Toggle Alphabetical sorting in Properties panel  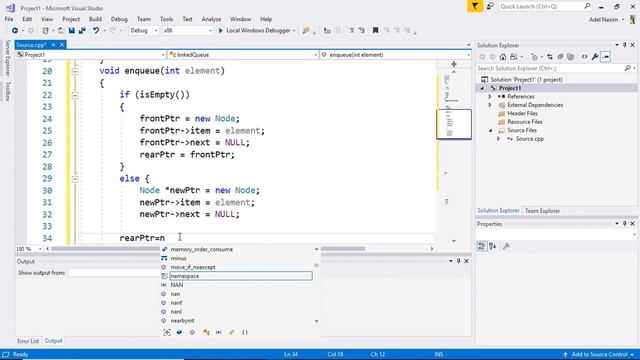click(x=493, y=246)
